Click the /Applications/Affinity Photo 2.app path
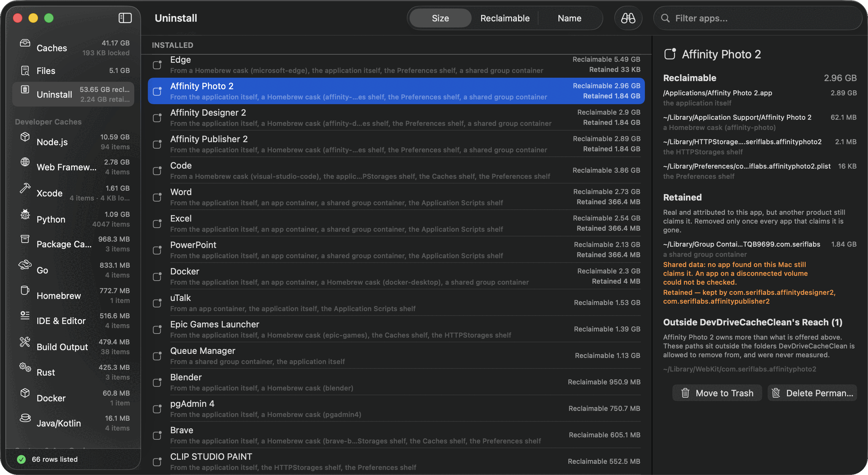The width and height of the screenshot is (868, 475). click(717, 93)
